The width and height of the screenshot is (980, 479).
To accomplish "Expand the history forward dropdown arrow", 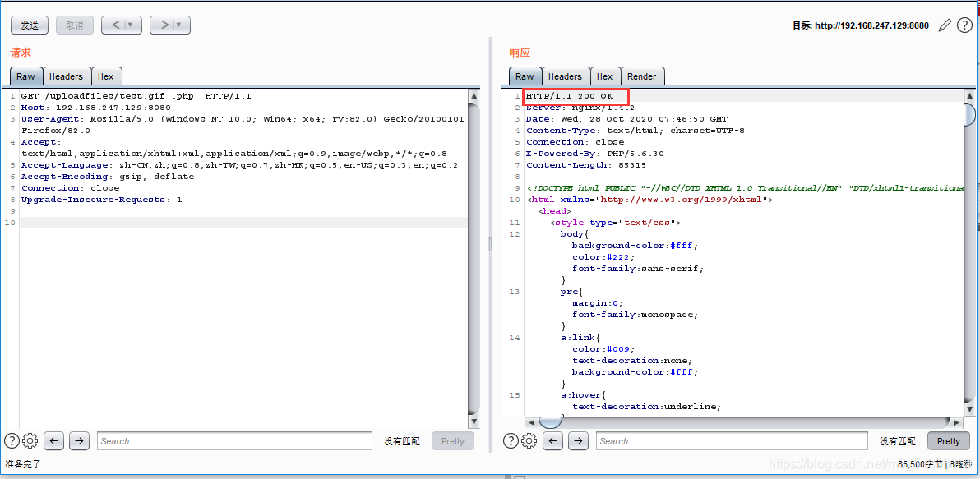I will click(x=180, y=25).
